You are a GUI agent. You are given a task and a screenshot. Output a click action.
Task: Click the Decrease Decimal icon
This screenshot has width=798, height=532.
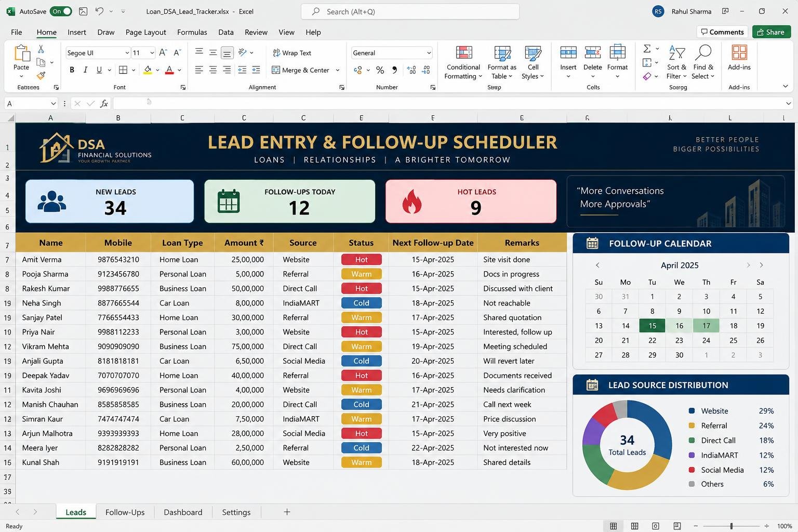(x=426, y=70)
